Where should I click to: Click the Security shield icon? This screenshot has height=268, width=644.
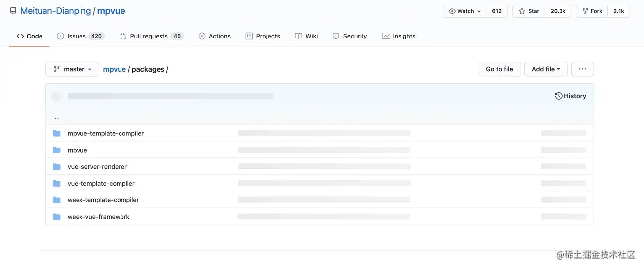click(336, 36)
